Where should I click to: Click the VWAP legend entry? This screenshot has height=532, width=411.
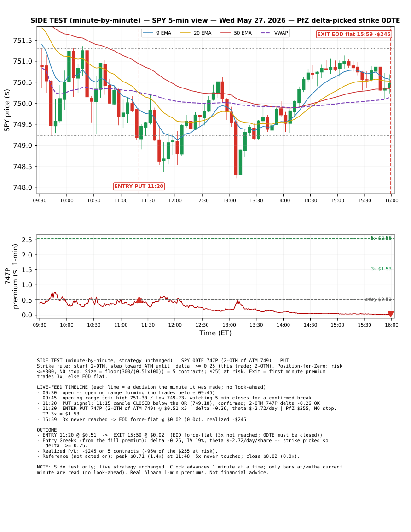click(275, 33)
